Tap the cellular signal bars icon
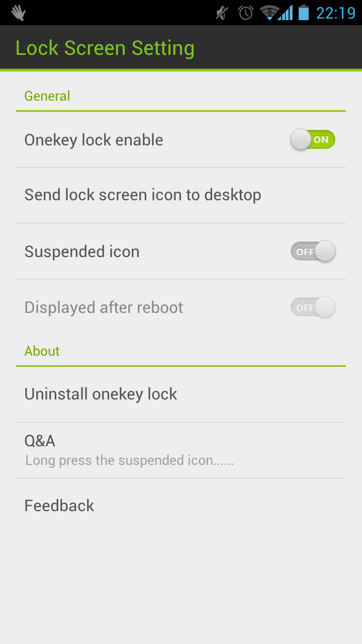The image size is (362, 644). (x=286, y=13)
